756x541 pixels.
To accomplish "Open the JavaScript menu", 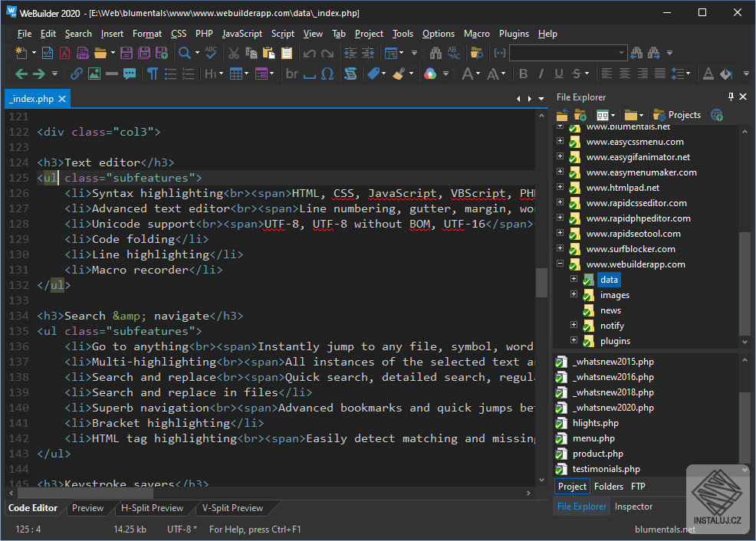I will pos(242,34).
